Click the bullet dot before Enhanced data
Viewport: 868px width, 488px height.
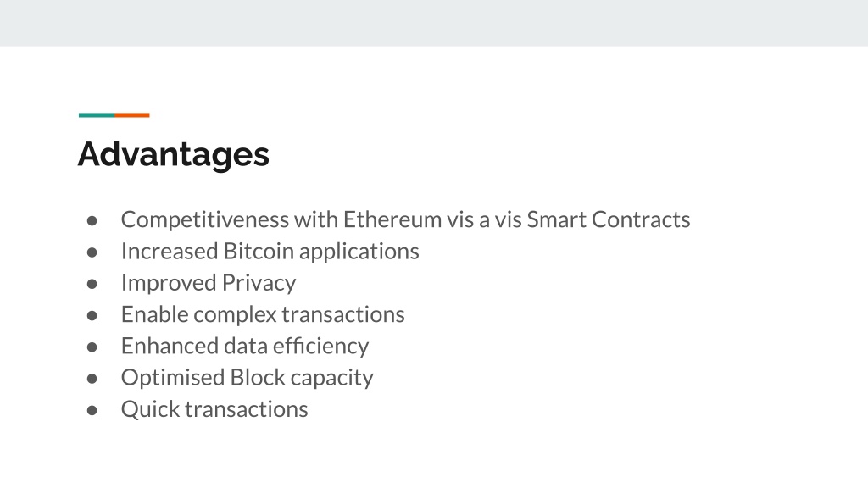(92, 347)
